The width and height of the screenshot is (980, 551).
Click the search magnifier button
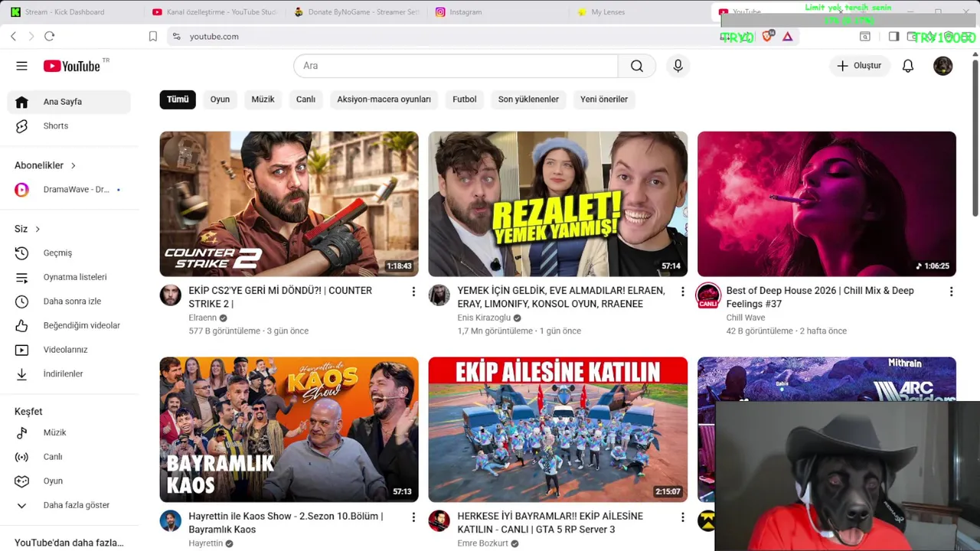click(636, 66)
